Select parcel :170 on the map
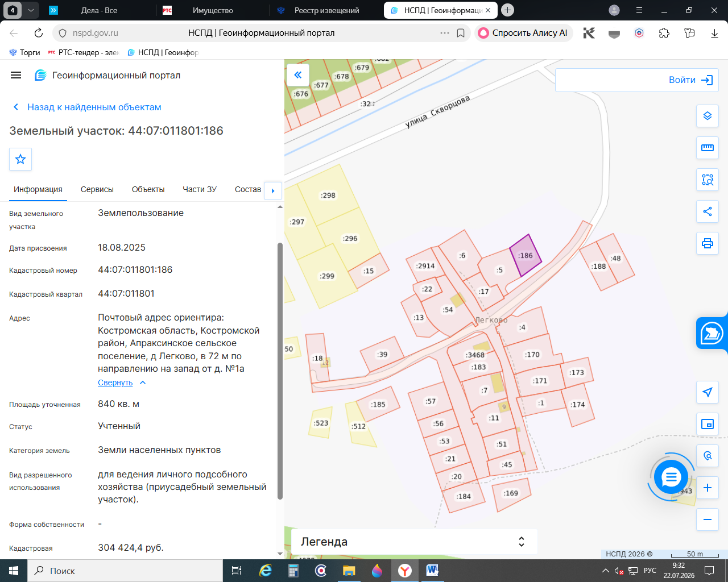The height and width of the screenshot is (582, 728). tap(532, 355)
